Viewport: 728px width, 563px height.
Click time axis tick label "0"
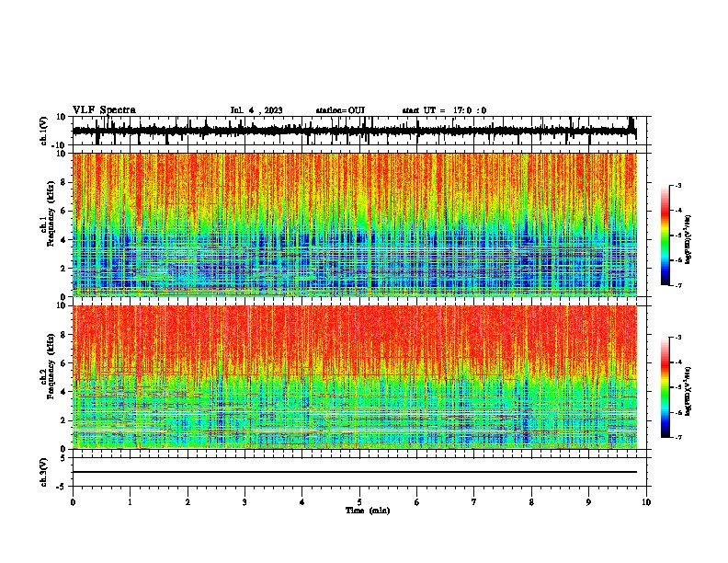tap(73, 502)
